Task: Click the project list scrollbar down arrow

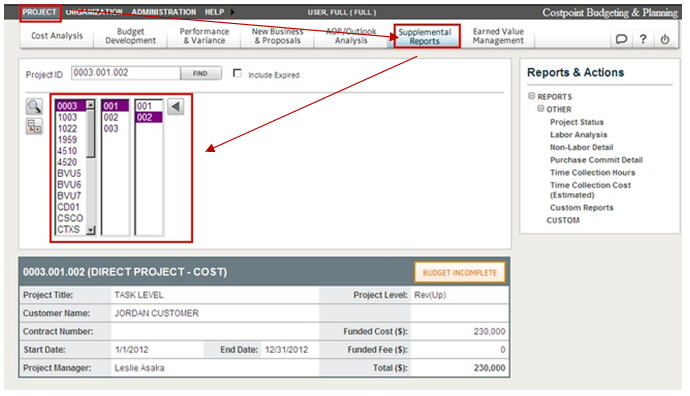Action: pos(91,230)
